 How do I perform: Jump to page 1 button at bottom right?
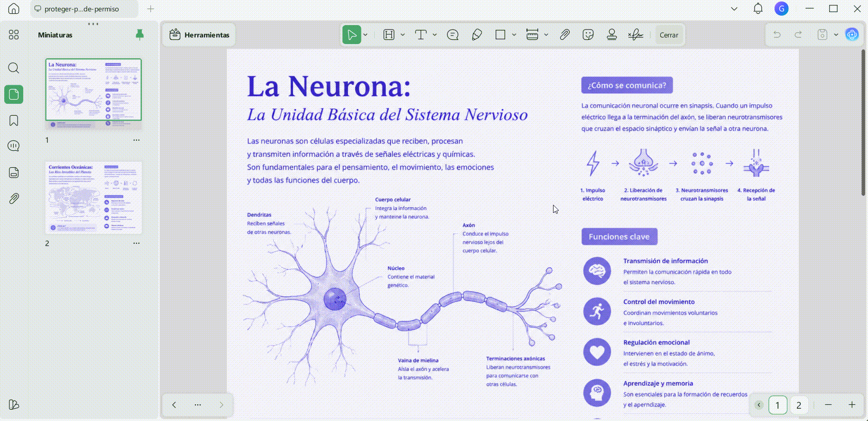tap(778, 405)
